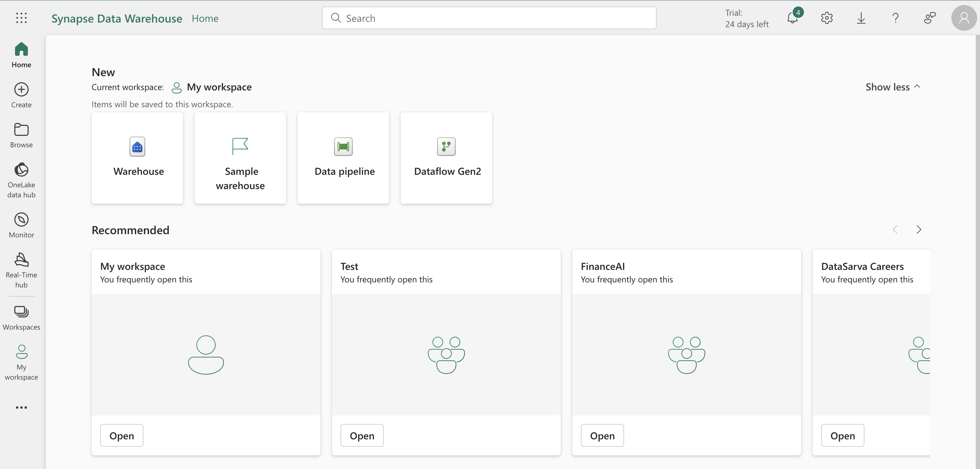The height and width of the screenshot is (469, 980).
Task: Click the Home breadcrumb in the header
Action: click(205, 18)
